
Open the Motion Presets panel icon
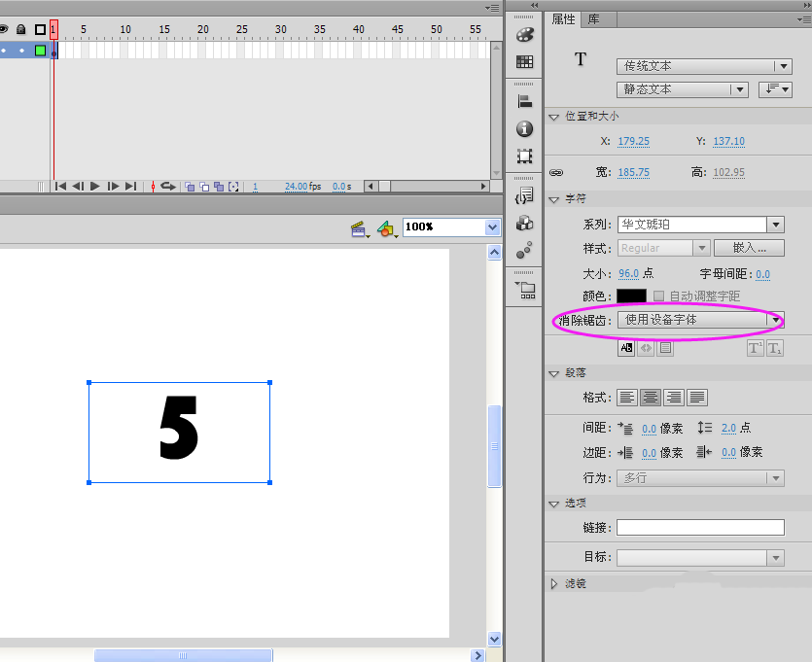coord(524,250)
